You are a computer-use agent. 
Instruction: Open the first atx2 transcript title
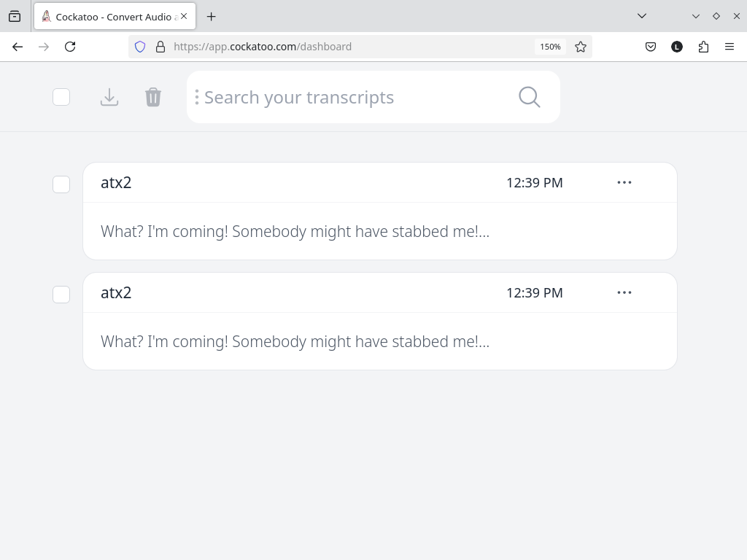(116, 182)
